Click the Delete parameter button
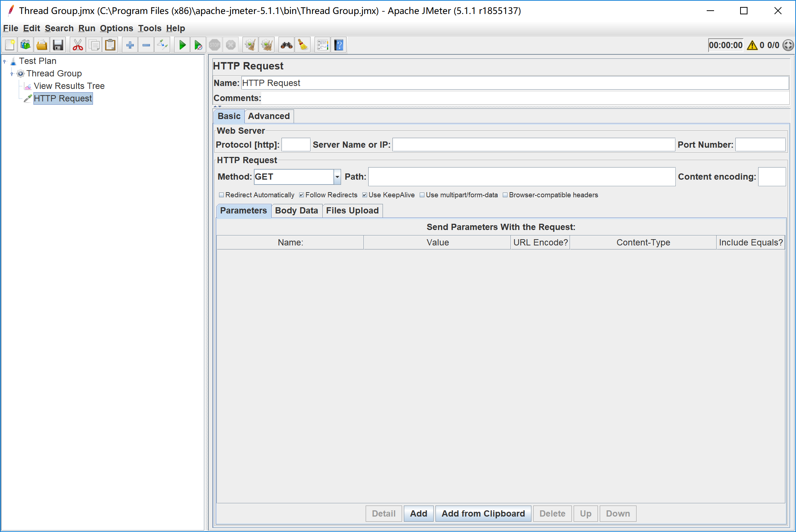 [552, 514]
